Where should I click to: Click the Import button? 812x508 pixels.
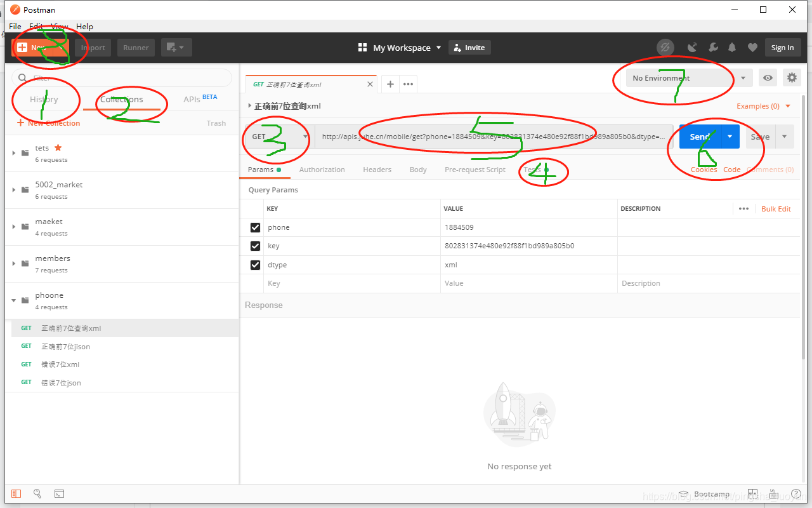pyautogui.click(x=93, y=48)
